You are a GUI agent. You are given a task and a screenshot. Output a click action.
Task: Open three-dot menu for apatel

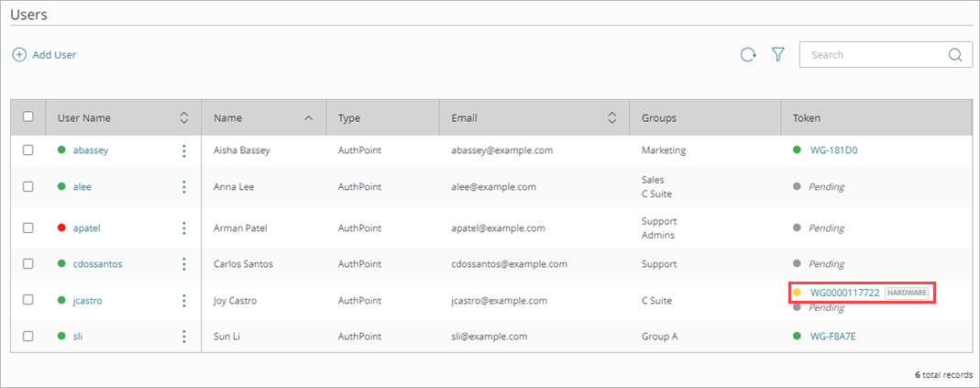183,227
